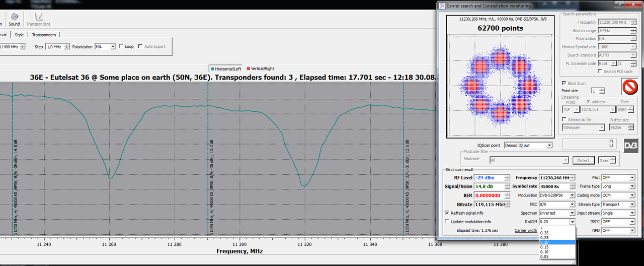Screen dimensions: 644x266
Task: Switch to the Style tab
Action: [19, 35]
